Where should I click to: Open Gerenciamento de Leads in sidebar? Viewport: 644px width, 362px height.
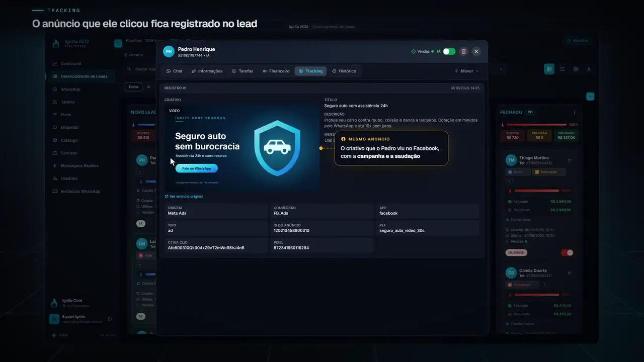click(80, 76)
